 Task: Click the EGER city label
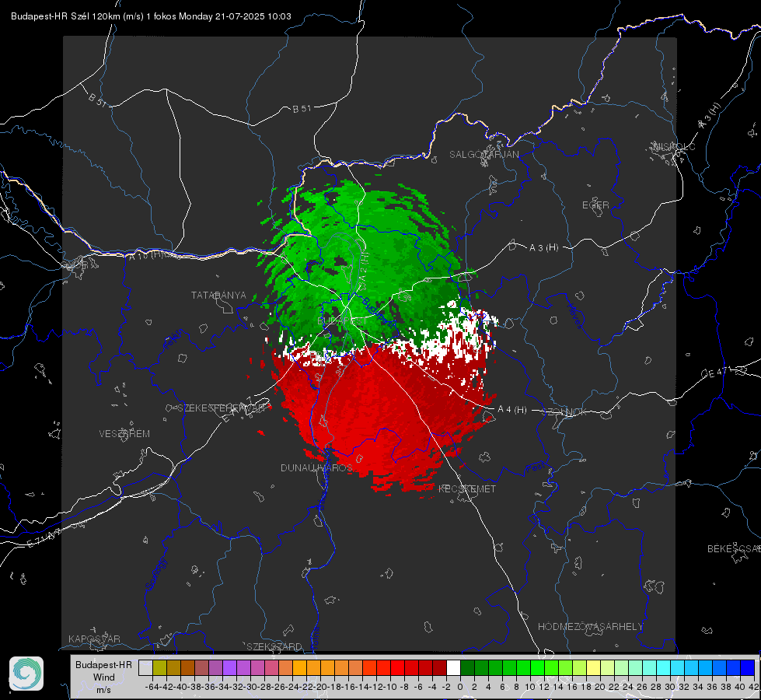tap(595, 205)
